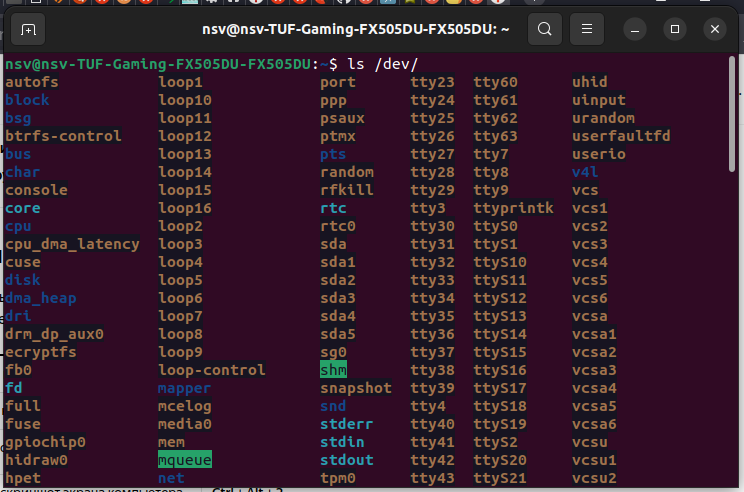
Task: Click the 'stdout' symlink entry
Action: 347,460
